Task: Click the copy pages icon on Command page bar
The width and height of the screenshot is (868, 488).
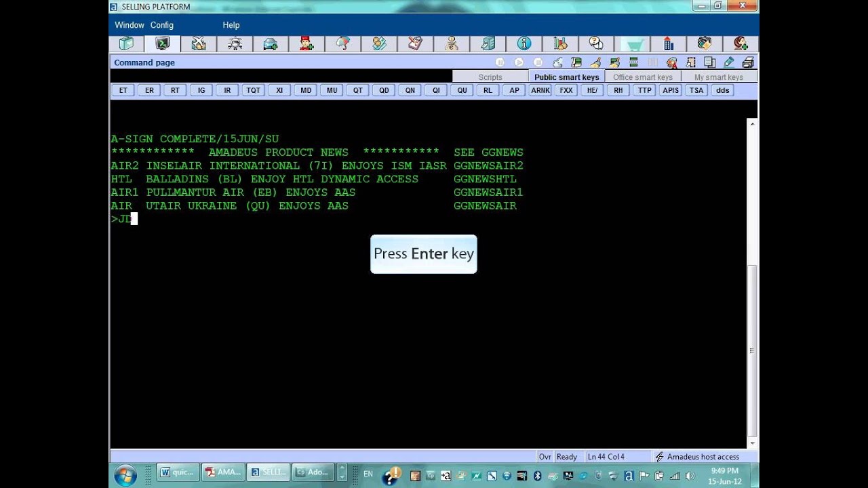Action: (x=710, y=62)
